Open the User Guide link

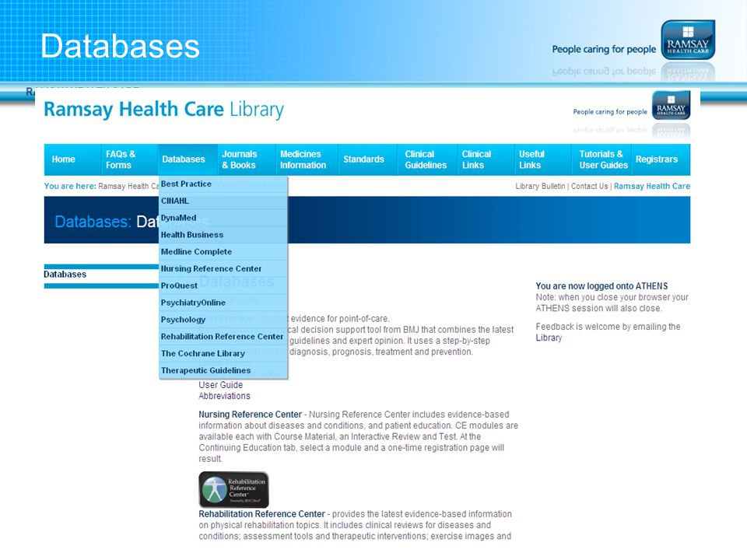[220, 385]
